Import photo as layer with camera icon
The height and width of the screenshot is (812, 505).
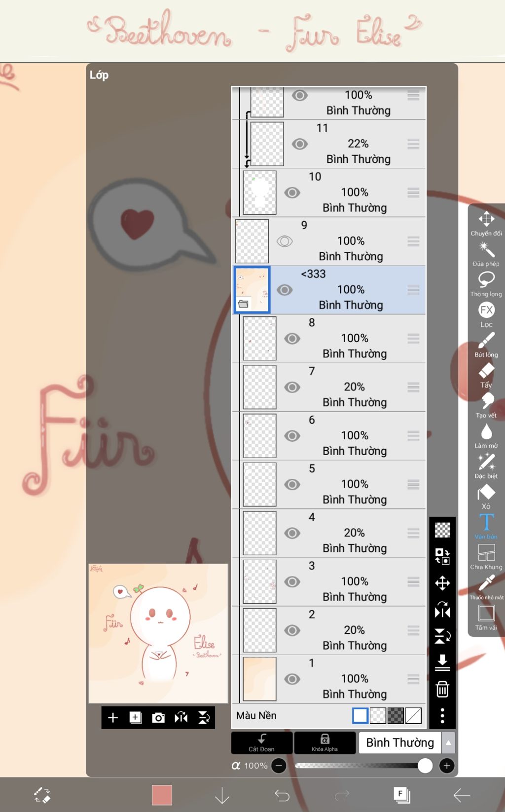[x=158, y=717]
